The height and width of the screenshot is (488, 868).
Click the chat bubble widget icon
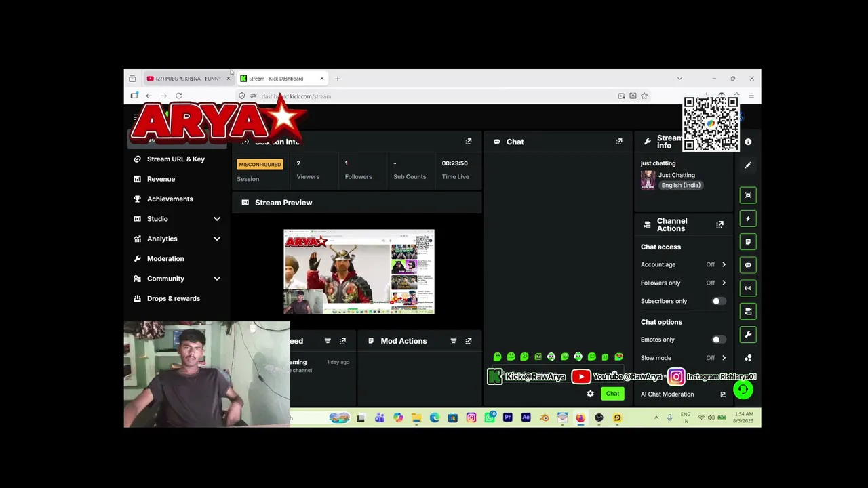[748, 265]
